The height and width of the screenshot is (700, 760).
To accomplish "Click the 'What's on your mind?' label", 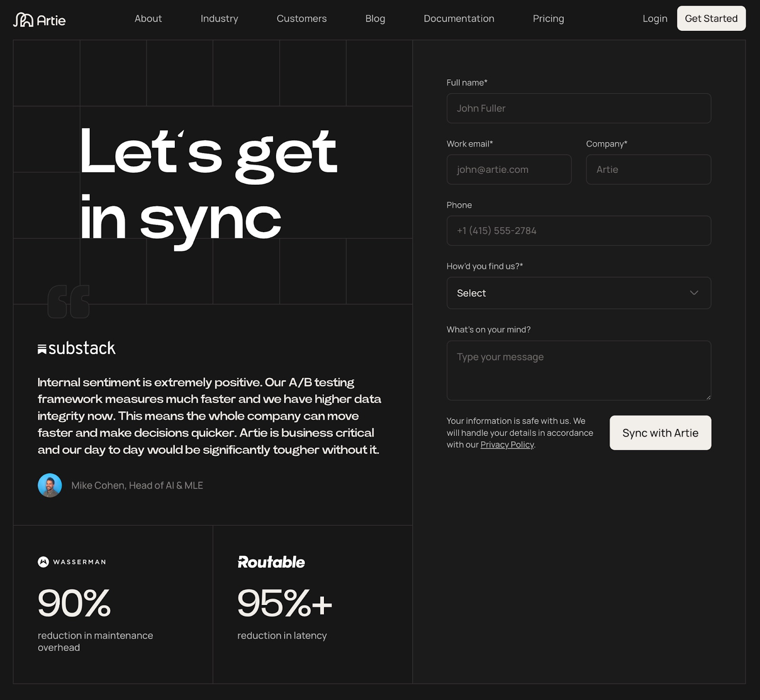I will pos(488,330).
